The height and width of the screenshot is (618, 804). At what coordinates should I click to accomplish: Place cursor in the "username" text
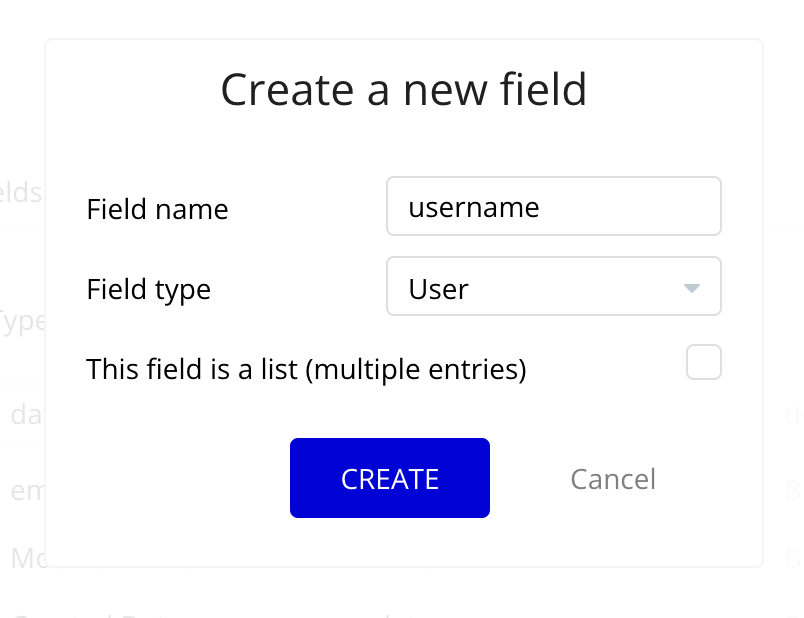[474, 207]
